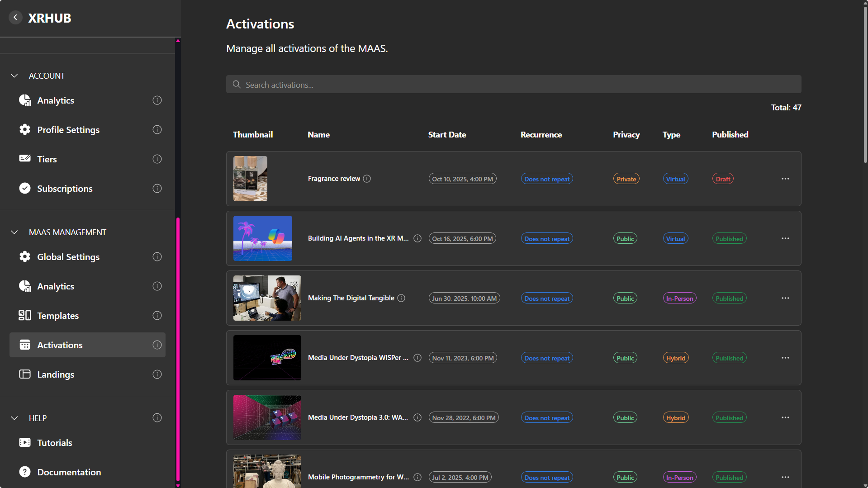Collapse the MAAS MANAGEMENT section
The height and width of the screenshot is (488, 868).
pyautogui.click(x=14, y=232)
